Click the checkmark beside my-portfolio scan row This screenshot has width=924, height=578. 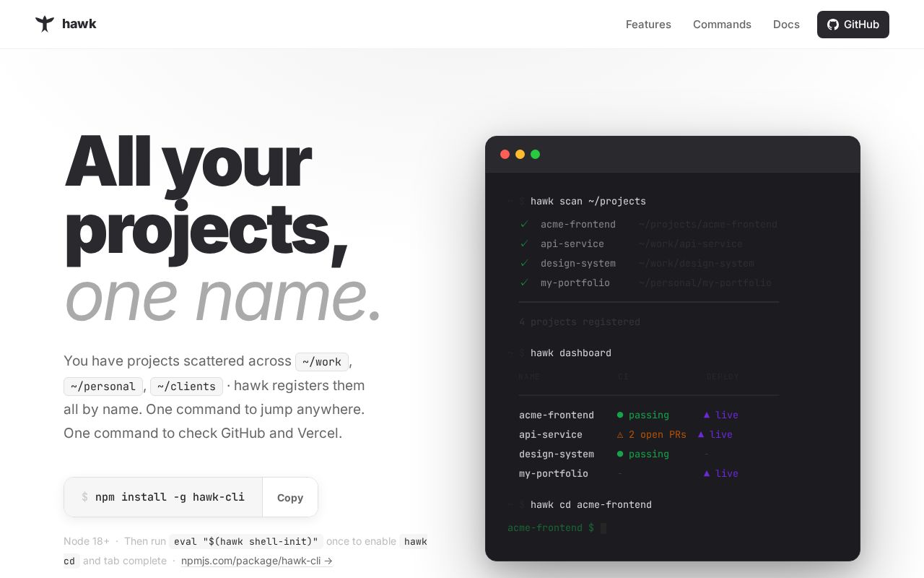(525, 282)
